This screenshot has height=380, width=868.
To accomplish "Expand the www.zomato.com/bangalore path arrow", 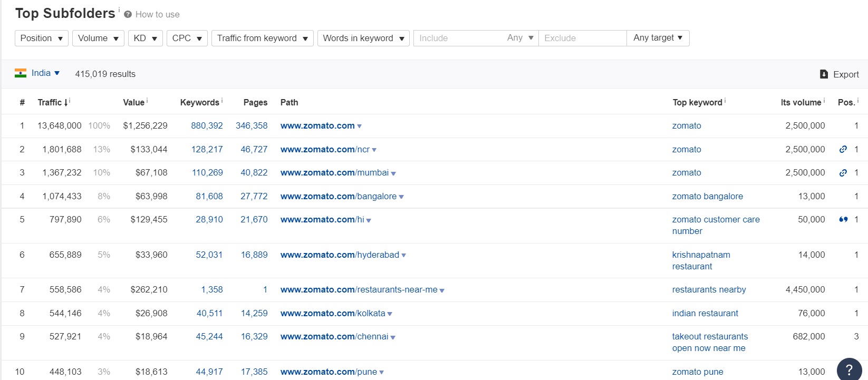I will click(x=401, y=197).
